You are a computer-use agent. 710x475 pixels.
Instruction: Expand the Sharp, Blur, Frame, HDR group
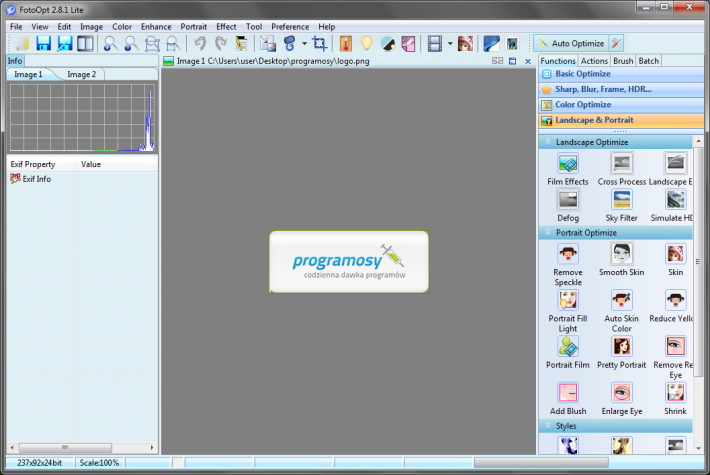pos(621,89)
